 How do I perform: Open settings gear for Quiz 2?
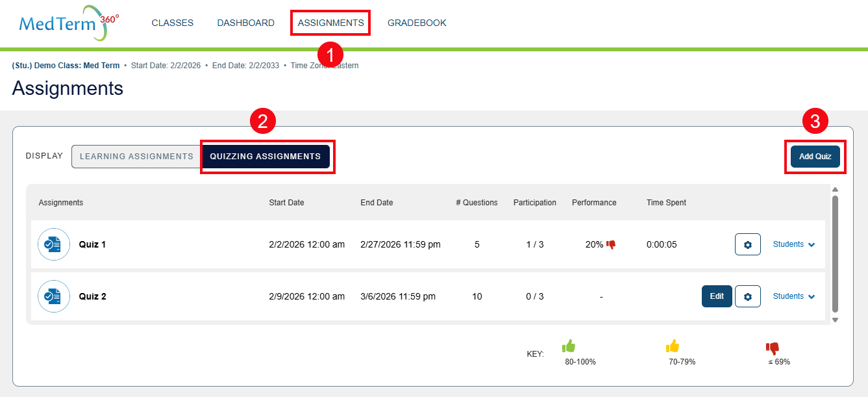[747, 296]
